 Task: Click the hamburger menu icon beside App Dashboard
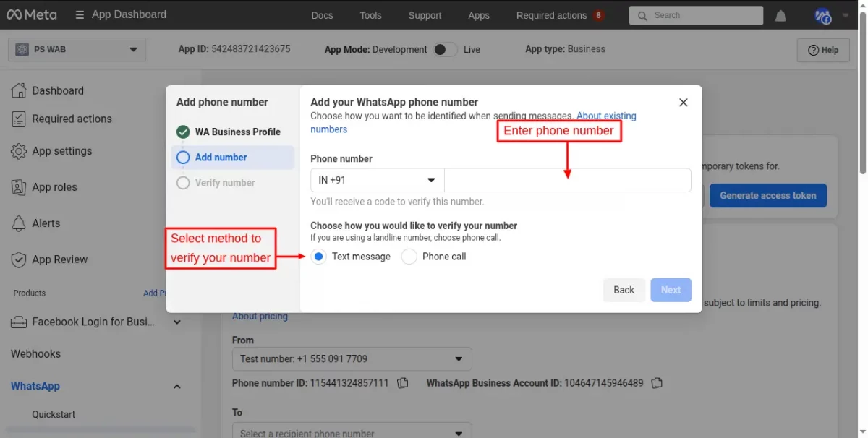pos(79,14)
